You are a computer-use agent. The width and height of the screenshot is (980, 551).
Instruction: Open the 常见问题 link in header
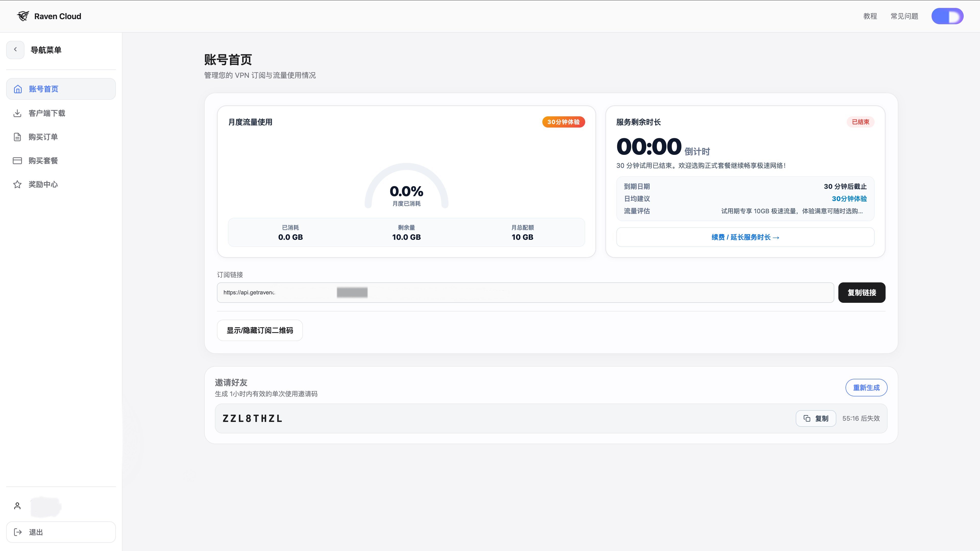(904, 16)
